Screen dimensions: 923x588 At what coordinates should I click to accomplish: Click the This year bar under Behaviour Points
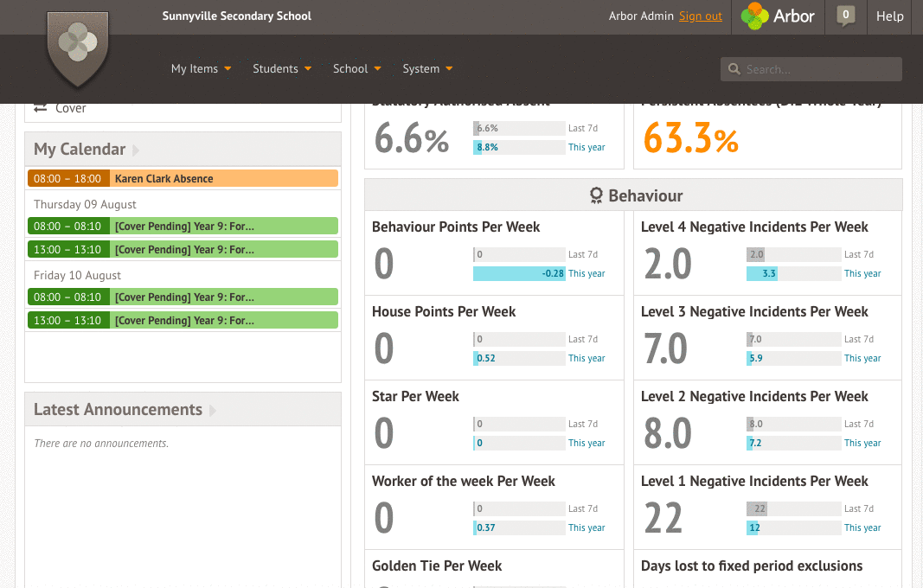coord(519,273)
